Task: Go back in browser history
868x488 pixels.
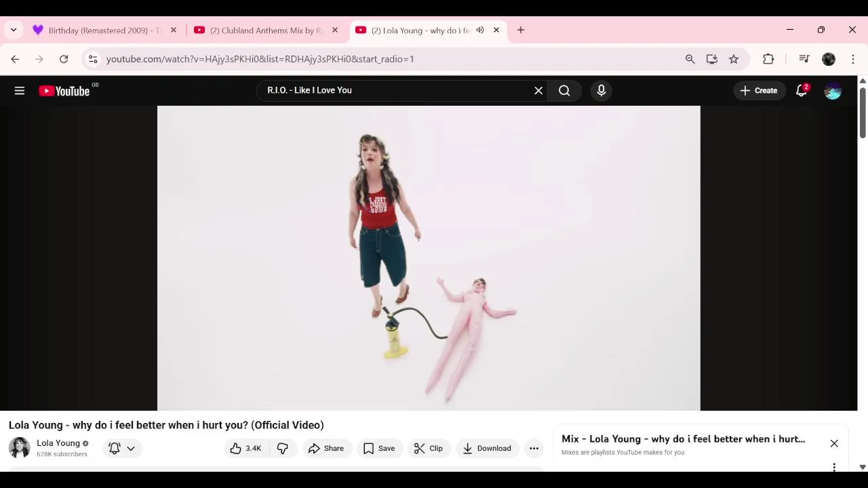Action: click(15, 59)
